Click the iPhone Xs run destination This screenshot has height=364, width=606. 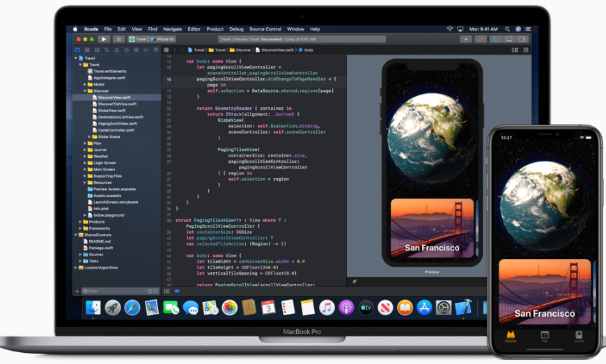point(163,39)
